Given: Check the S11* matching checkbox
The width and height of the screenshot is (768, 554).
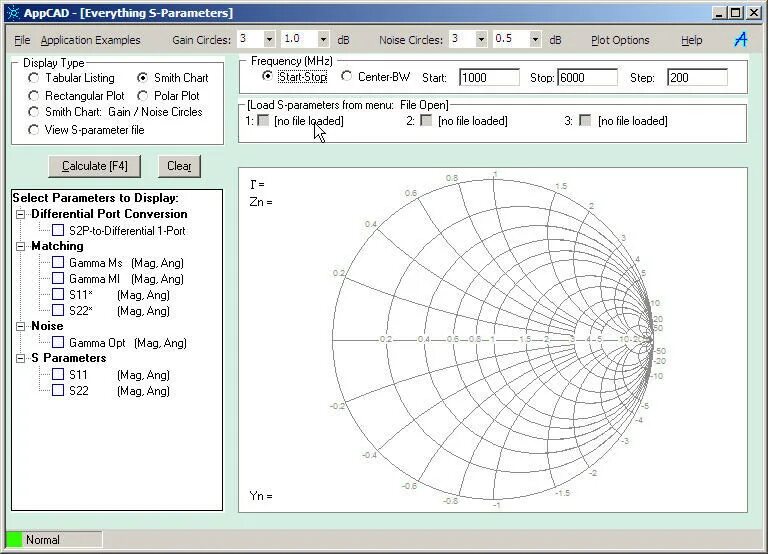Looking at the screenshot, I should tap(58, 294).
